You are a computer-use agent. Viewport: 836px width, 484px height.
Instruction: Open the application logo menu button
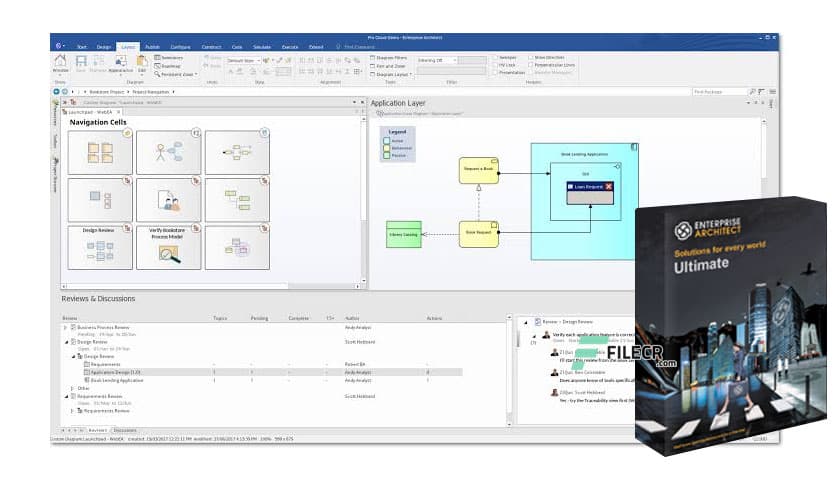coord(59,46)
